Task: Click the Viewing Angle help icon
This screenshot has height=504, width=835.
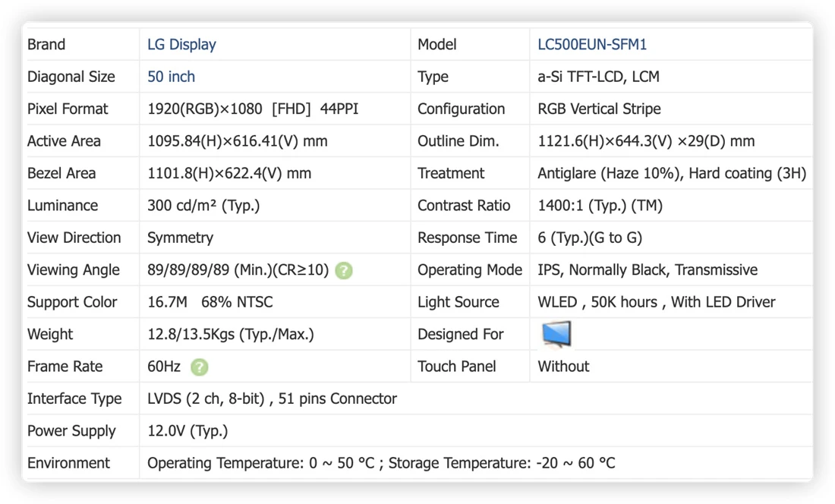Action: pyautogui.click(x=344, y=270)
